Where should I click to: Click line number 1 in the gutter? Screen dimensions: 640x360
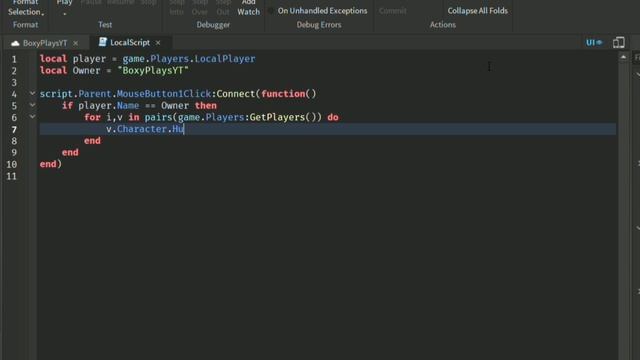(x=14, y=59)
